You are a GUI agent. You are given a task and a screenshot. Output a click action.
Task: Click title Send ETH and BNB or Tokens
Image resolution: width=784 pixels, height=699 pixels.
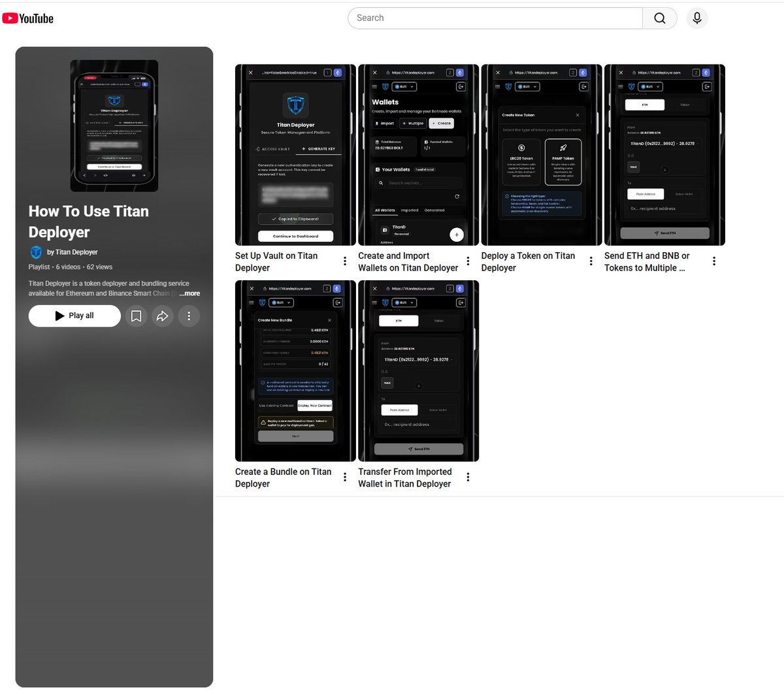pyautogui.click(x=647, y=262)
